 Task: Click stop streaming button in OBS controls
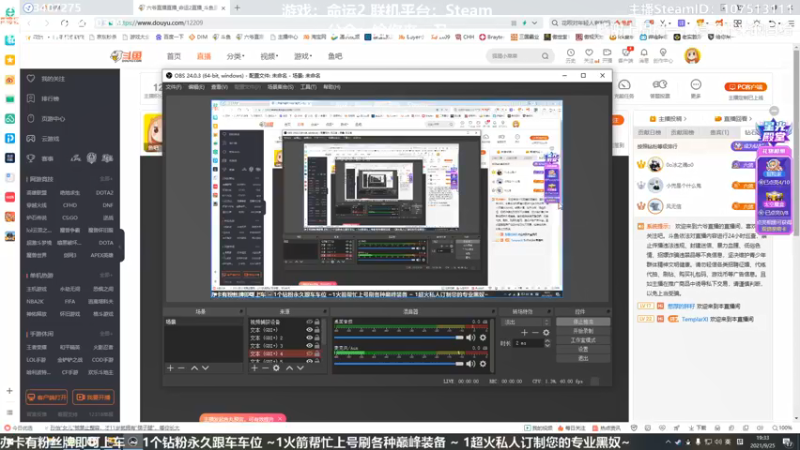click(x=583, y=322)
